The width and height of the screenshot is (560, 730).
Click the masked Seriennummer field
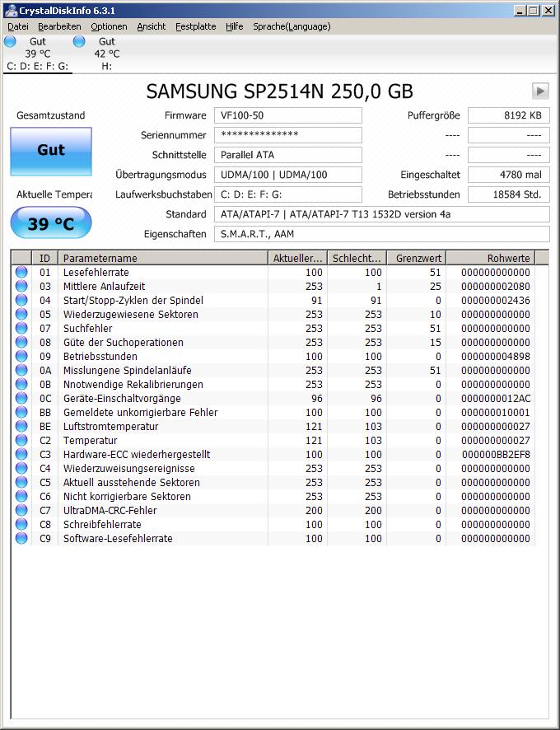[x=287, y=135]
